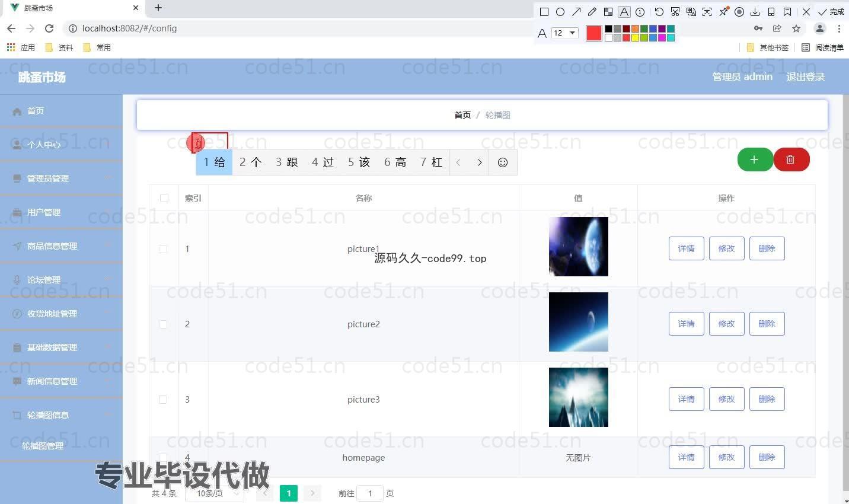Expand the 收货地址管理 sidebar menu
This screenshot has width=849, height=504.
[x=61, y=314]
